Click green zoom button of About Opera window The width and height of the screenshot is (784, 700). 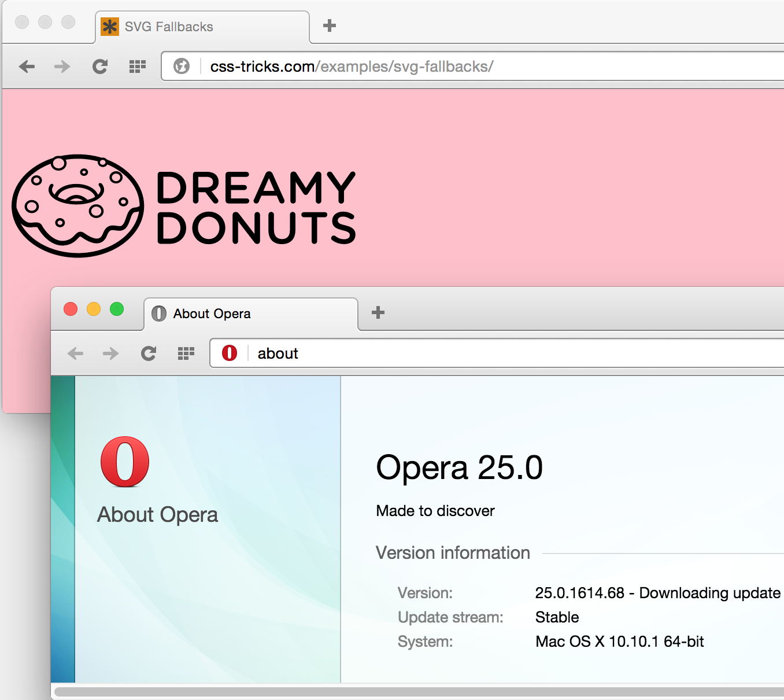click(x=117, y=309)
